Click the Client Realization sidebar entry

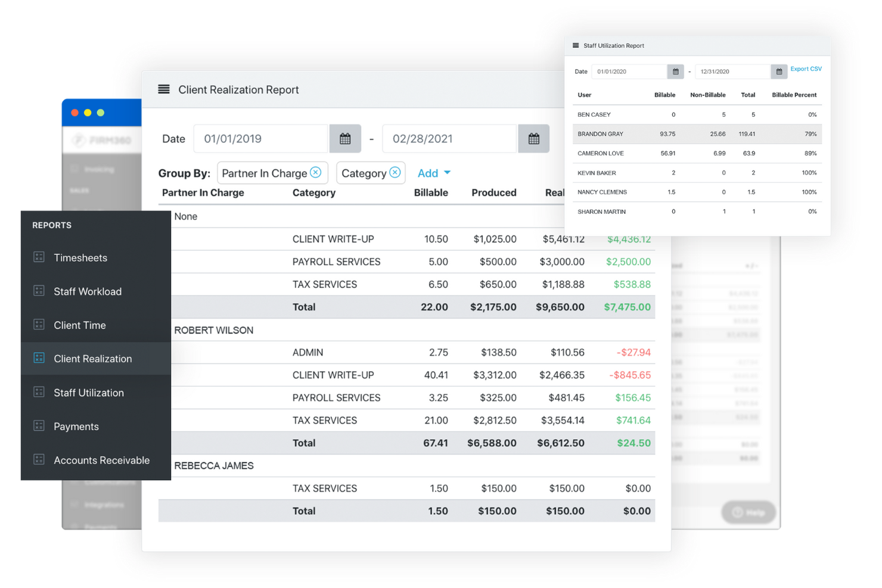pyautogui.click(x=92, y=358)
